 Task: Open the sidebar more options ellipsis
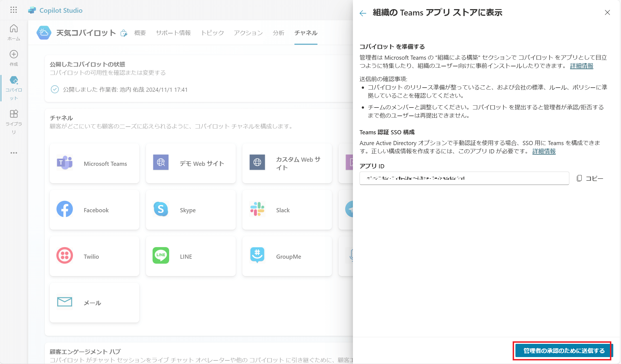pos(14,153)
